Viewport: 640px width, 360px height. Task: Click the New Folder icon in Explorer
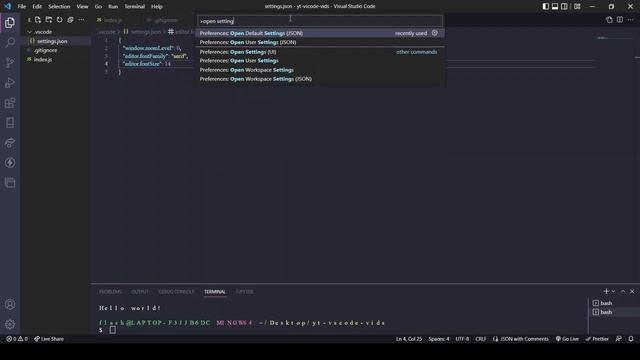[49, 20]
